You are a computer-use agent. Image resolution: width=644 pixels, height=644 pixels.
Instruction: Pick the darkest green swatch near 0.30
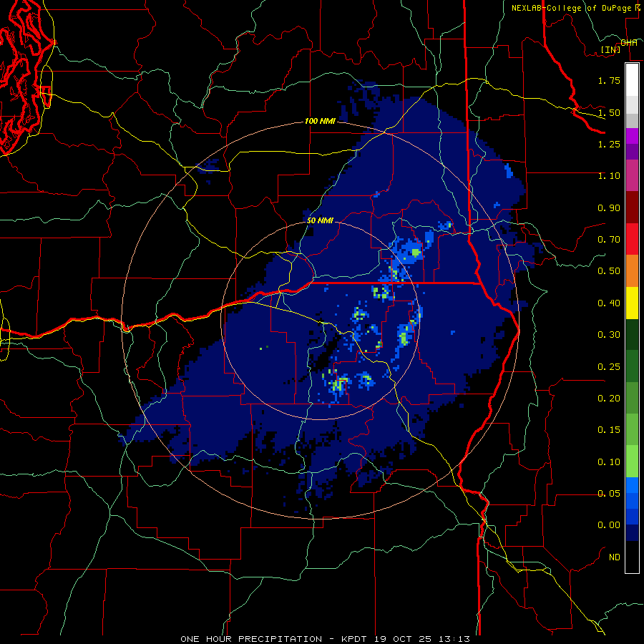coord(632,335)
